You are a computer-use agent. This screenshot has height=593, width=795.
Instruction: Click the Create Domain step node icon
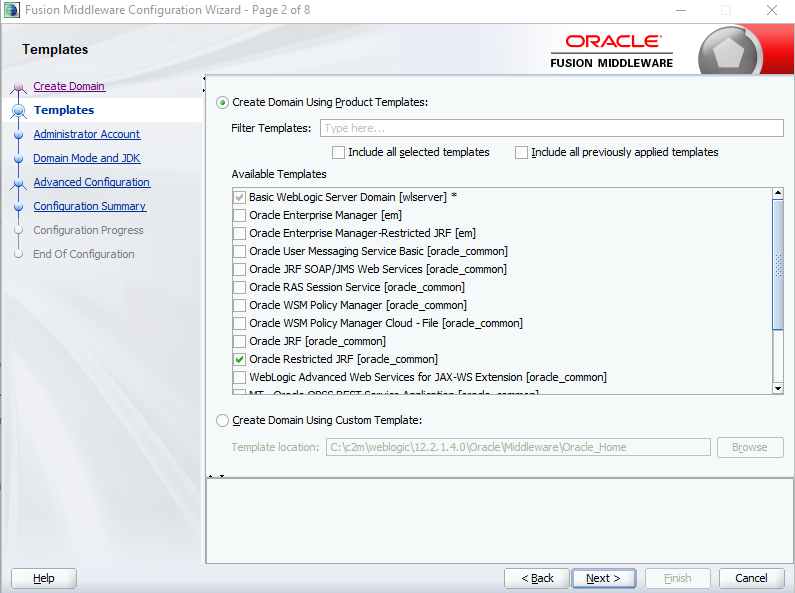pos(19,88)
